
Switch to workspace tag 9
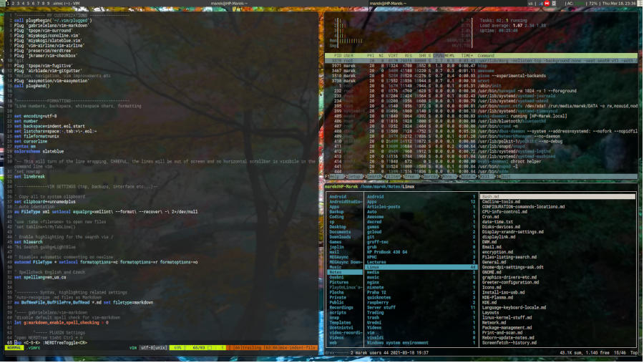(48, 3)
